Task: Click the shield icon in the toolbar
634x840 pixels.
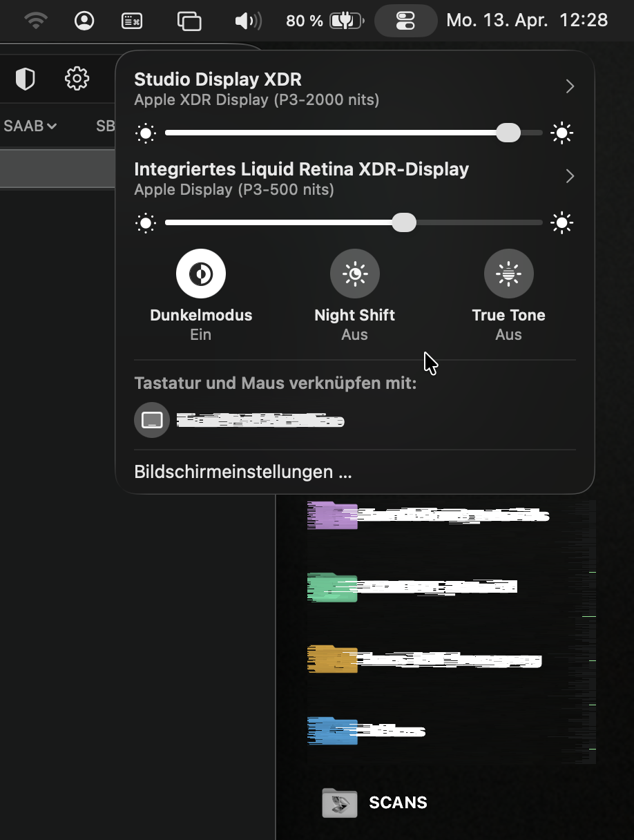Action: pyautogui.click(x=26, y=79)
